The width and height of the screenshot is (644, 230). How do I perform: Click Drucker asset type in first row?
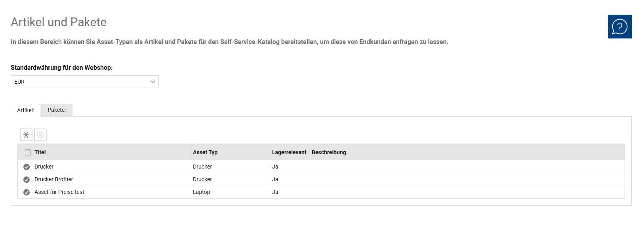coord(202,167)
